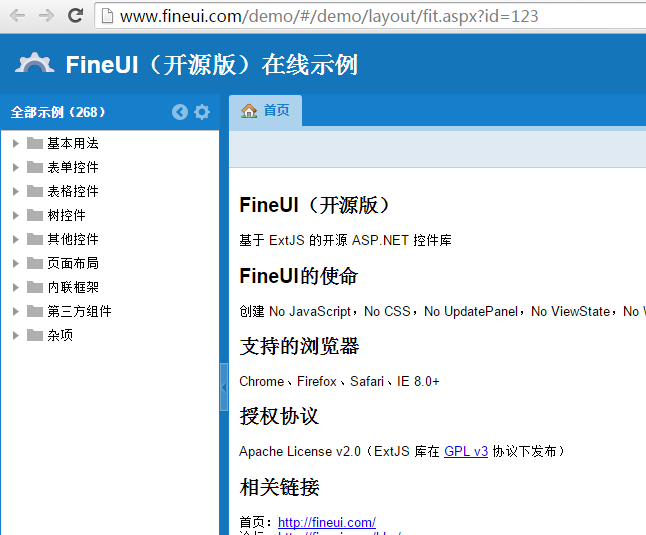Collapse the examples panel with arrow icon
This screenshot has height=535, width=646.
click(180, 112)
